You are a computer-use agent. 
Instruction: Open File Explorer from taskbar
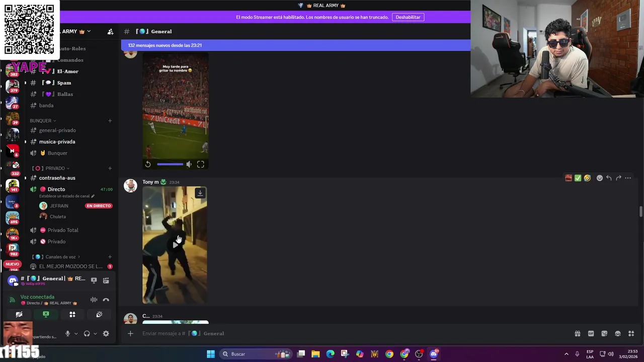pyautogui.click(x=315, y=354)
